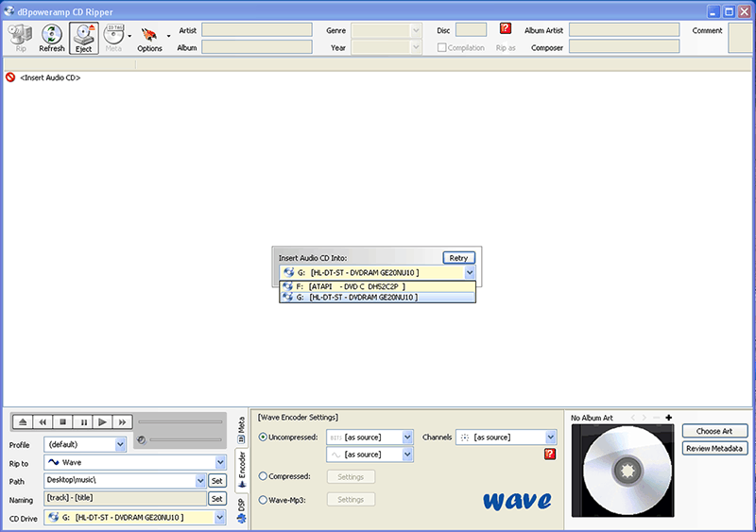Collapse the Insert Audio CD drive dropdown
Viewport: 756px width, 532px height.
coord(470,272)
